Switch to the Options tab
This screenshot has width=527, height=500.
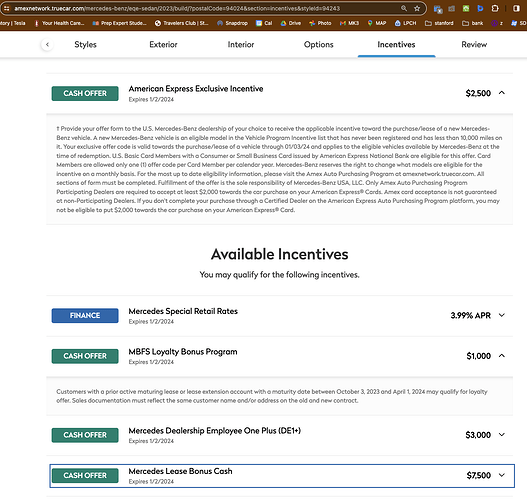tap(319, 44)
